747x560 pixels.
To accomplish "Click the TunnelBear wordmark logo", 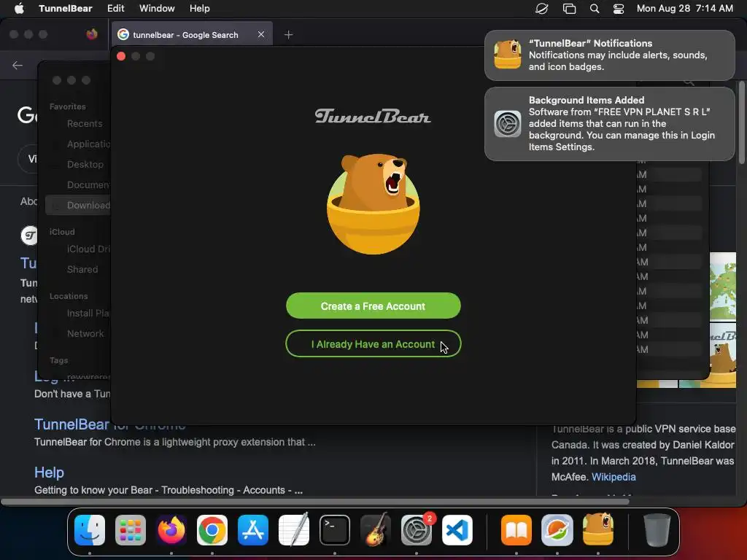I will point(373,116).
